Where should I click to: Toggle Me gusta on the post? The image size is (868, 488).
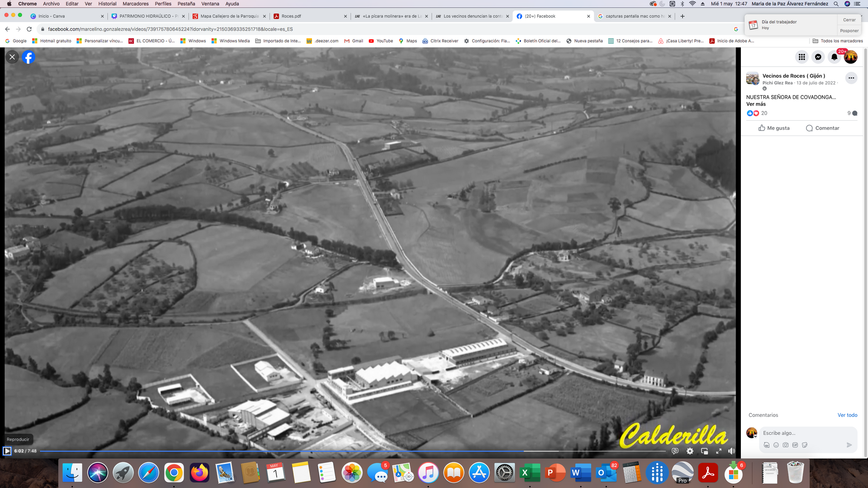click(774, 128)
